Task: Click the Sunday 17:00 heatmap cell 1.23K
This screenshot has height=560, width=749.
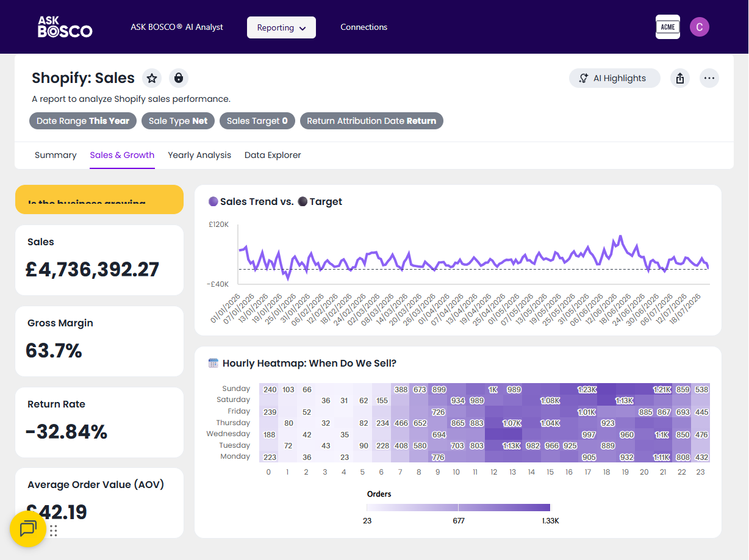Action: click(587, 389)
